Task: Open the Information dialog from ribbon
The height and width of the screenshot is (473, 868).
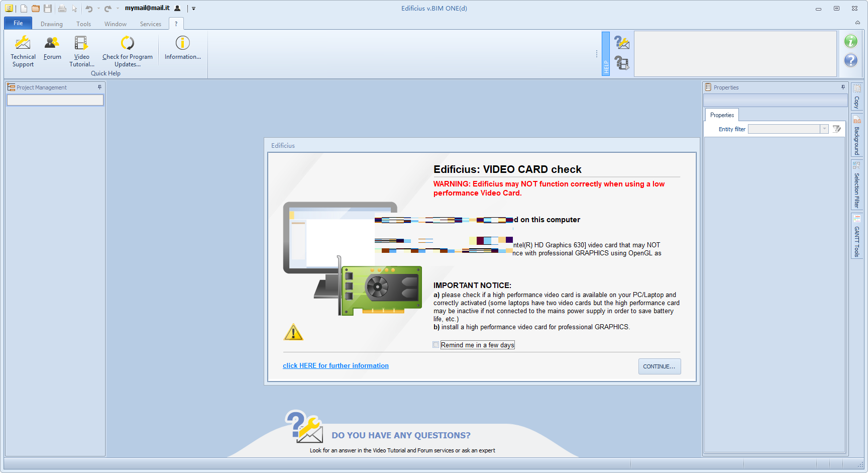Action: [x=183, y=48]
